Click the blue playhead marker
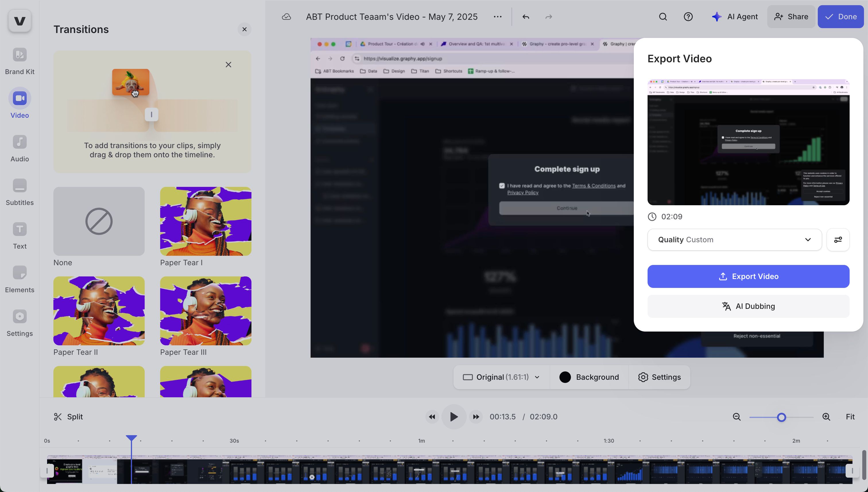868x492 pixels. tap(131, 438)
